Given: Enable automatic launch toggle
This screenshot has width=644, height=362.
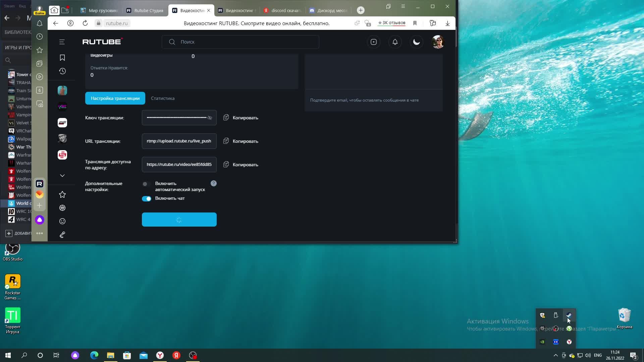Looking at the screenshot, I should (x=146, y=184).
